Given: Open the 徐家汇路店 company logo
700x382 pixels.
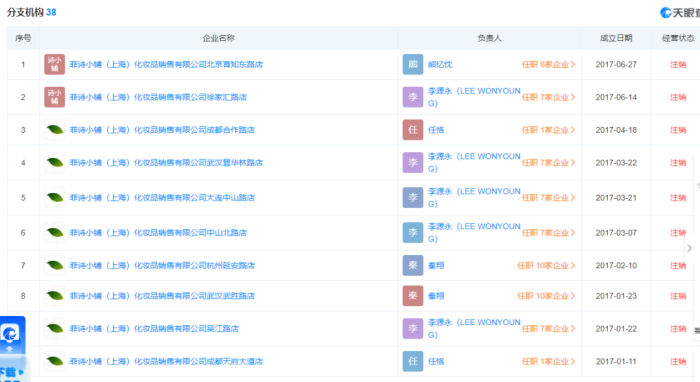Looking at the screenshot, I should 54,97.
